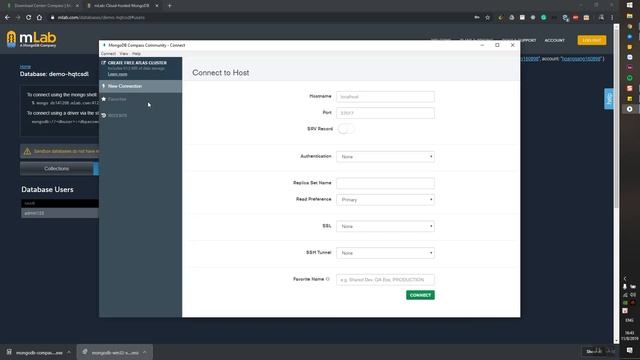Follow the Learn more link
The width and height of the screenshot is (640, 360).
(x=118, y=74)
